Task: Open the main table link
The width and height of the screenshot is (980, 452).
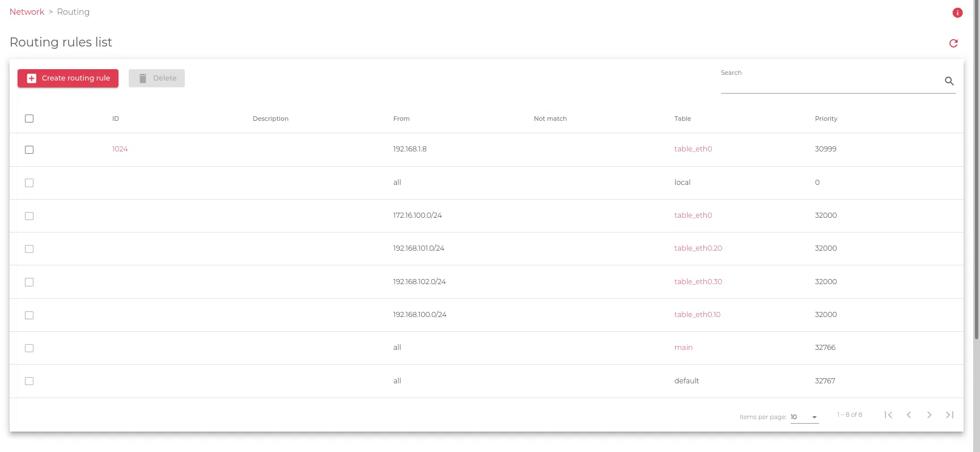Action: click(x=683, y=348)
